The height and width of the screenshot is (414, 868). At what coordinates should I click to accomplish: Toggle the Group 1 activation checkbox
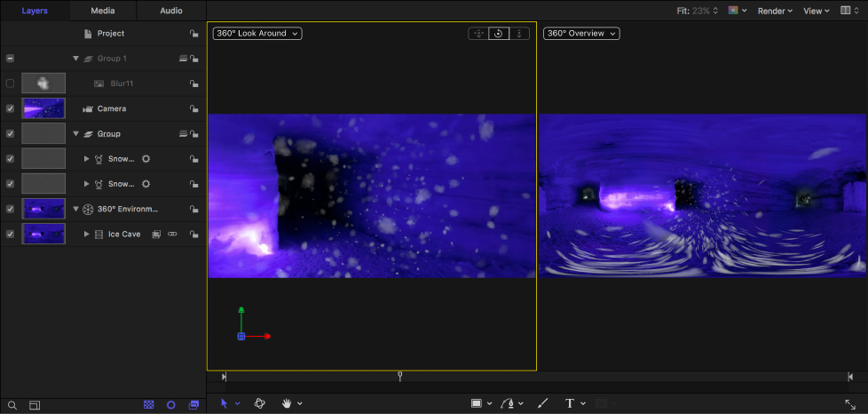[x=10, y=59]
